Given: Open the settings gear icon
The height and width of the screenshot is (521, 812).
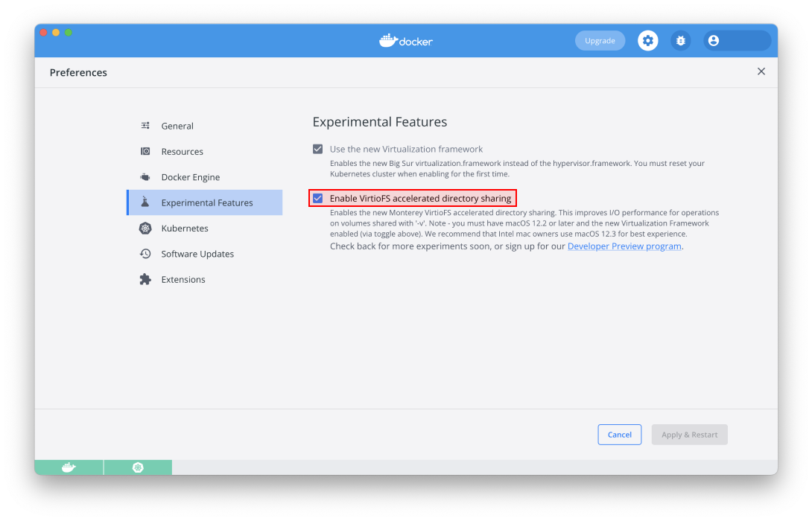Looking at the screenshot, I should tap(647, 40).
